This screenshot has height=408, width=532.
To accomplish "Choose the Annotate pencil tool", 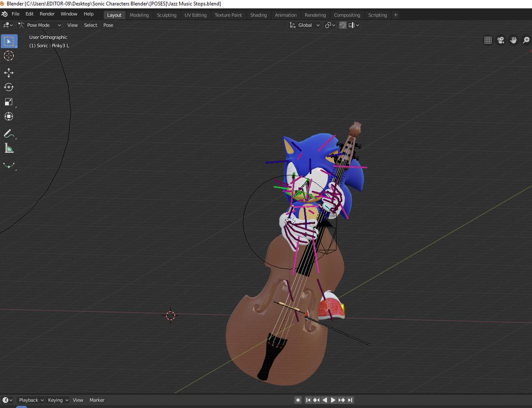I will [9, 133].
